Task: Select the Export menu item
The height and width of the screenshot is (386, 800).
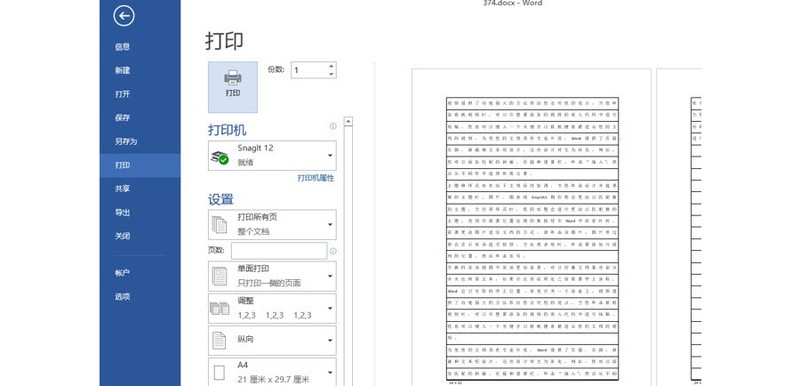Action: point(122,213)
